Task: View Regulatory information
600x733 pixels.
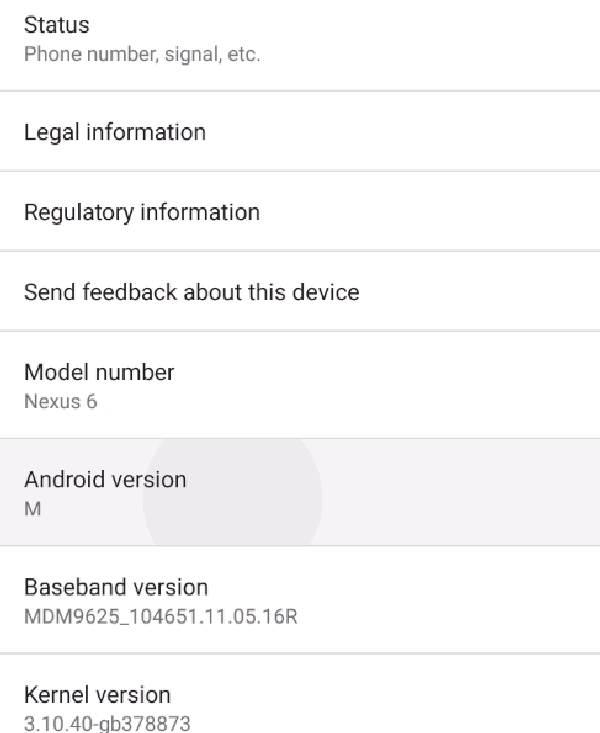Action: coord(300,211)
